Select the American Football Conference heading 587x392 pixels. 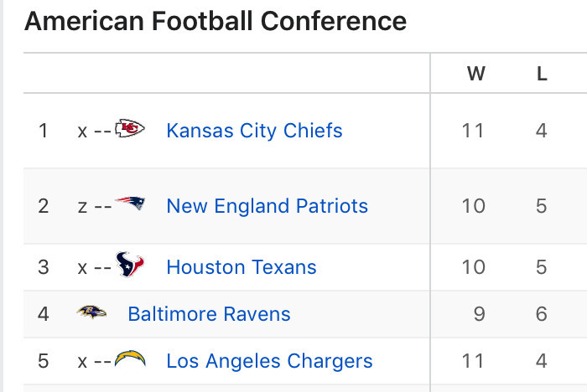click(216, 21)
